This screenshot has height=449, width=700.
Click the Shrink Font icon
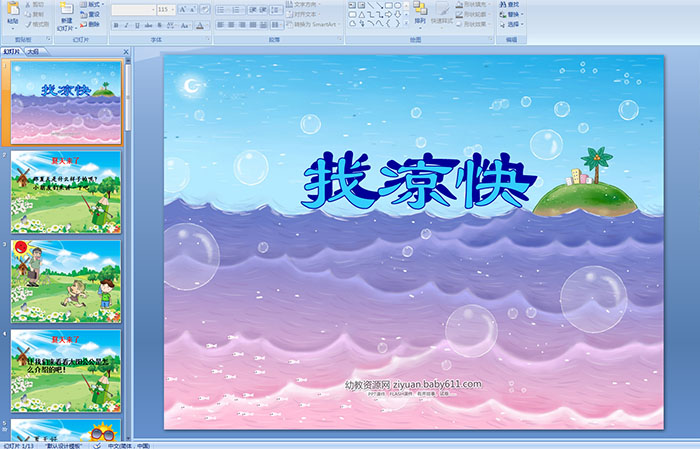click(x=193, y=9)
